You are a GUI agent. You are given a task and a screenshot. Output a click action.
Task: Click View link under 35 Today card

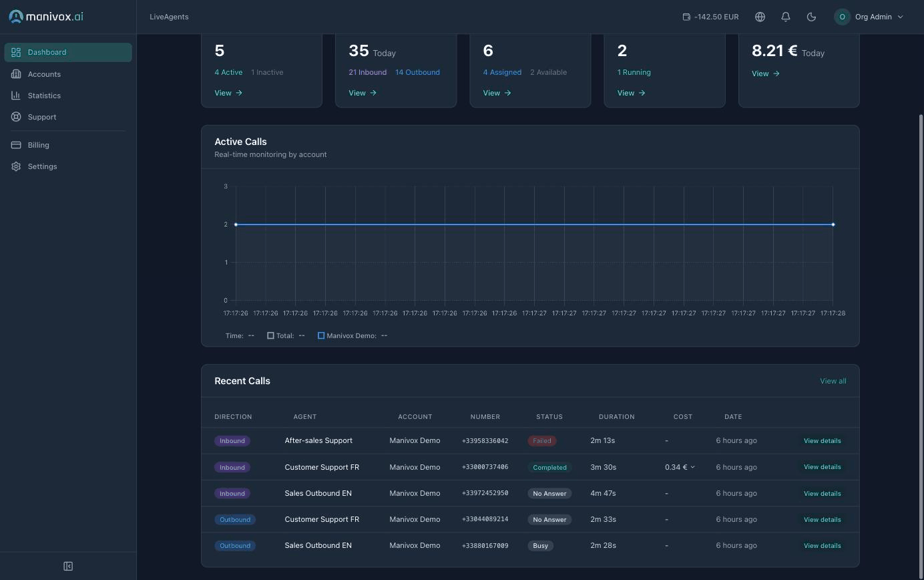(363, 93)
